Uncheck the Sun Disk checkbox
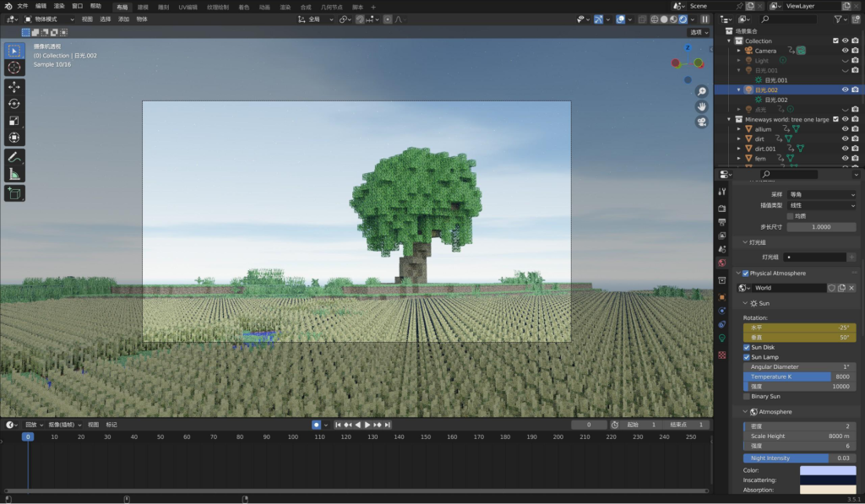This screenshot has width=865, height=504. (x=746, y=347)
